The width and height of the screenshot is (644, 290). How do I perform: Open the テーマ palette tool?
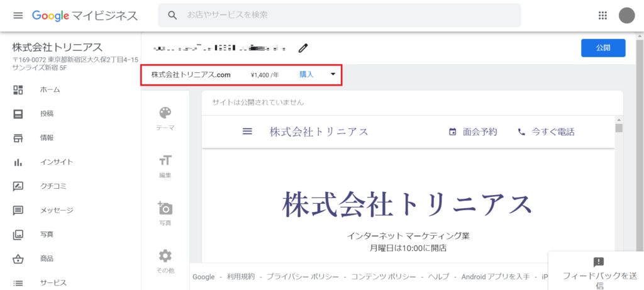pos(165,113)
